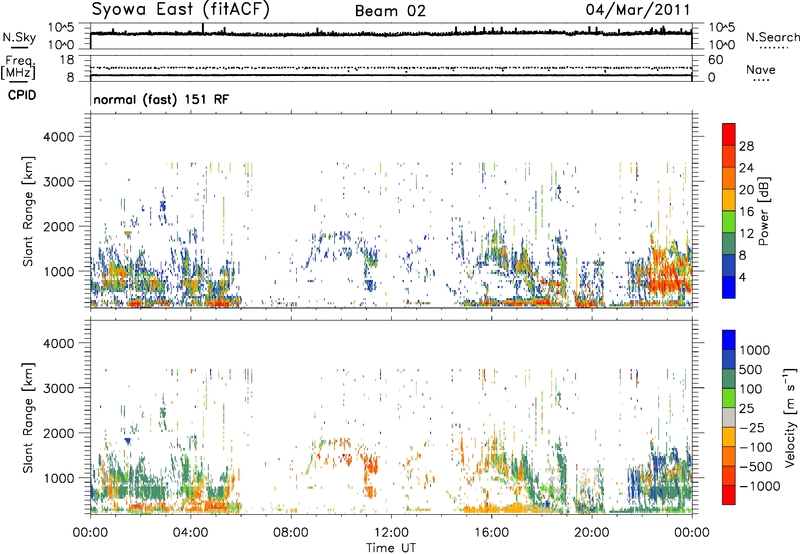Pick the light green 12–16 dB power swatch

(729, 222)
